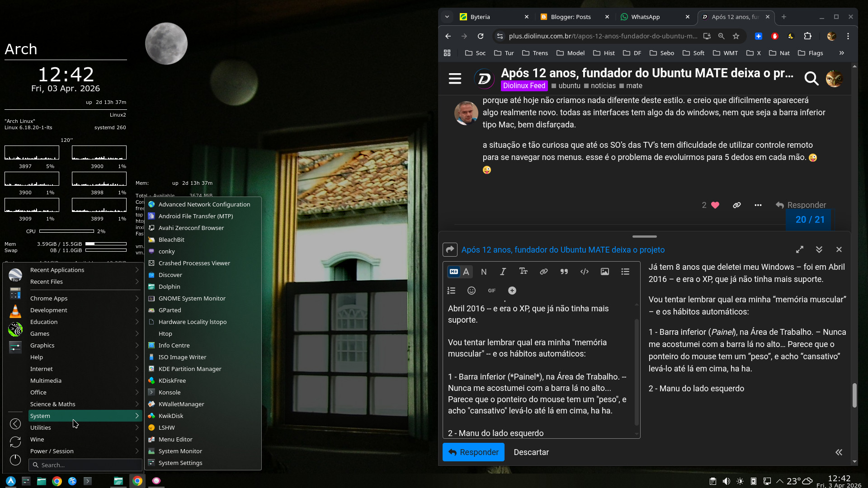Open the image upload icon in editor
The height and width of the screenshot is (488, 868).
604,272
